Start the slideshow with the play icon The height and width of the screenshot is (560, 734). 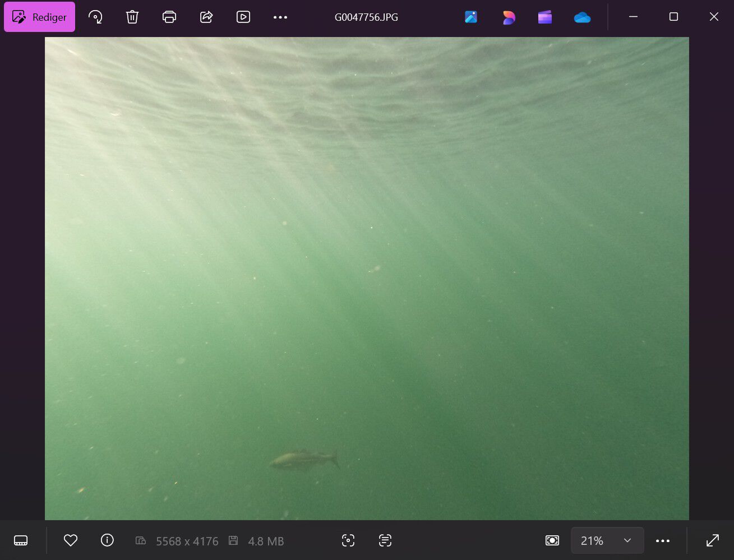[243, 17]
